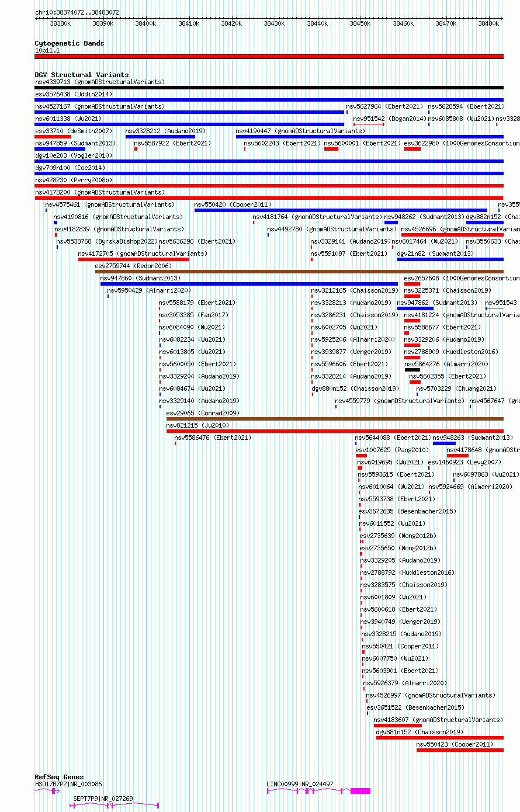Viewport: 520px width, 812px height.
Task: Open the DGV Structural Variants track heading
Action: point(82,75)
